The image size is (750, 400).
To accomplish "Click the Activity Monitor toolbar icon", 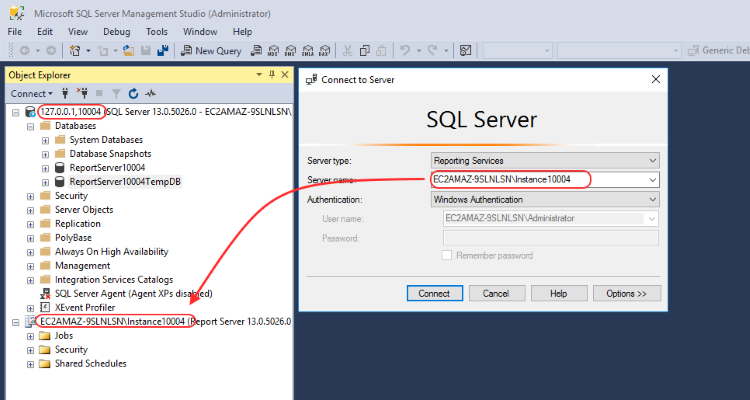I will [465, 51].
